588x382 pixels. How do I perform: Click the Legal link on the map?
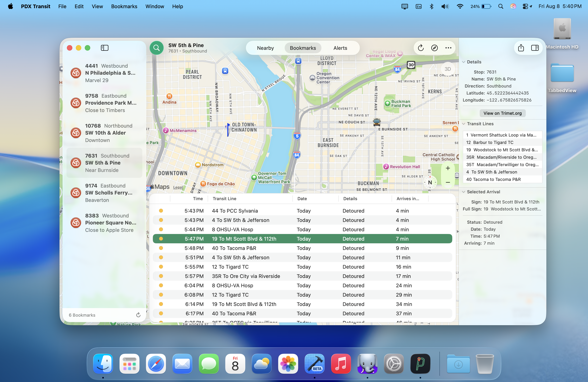pyautogui.click(x=178, y=187)
